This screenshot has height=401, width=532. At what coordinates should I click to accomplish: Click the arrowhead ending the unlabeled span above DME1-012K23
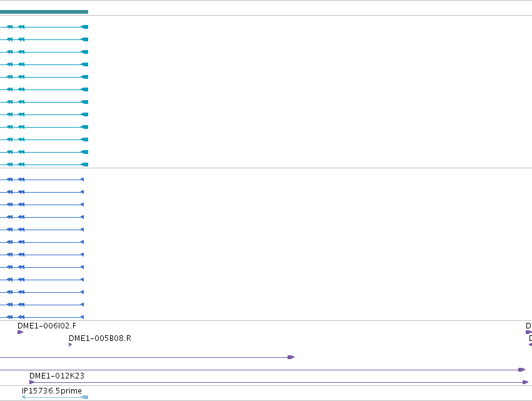(522, 370)
